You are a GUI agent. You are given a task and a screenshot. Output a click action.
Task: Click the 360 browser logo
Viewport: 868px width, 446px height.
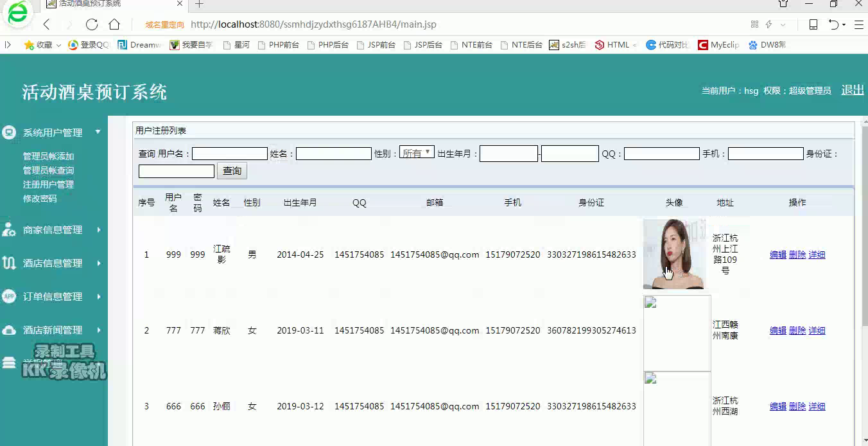17,12
